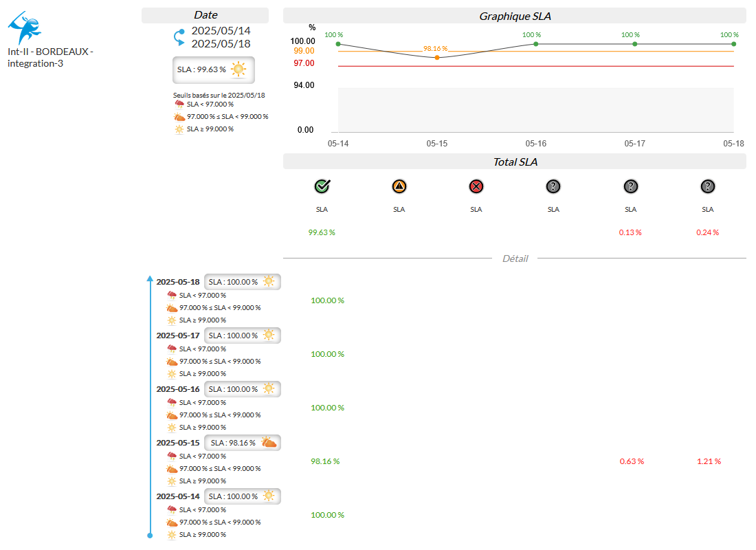This screenshot has width=756, height=550.
Task: Click the Total SLA section header
Action: [x=514, y=162]
